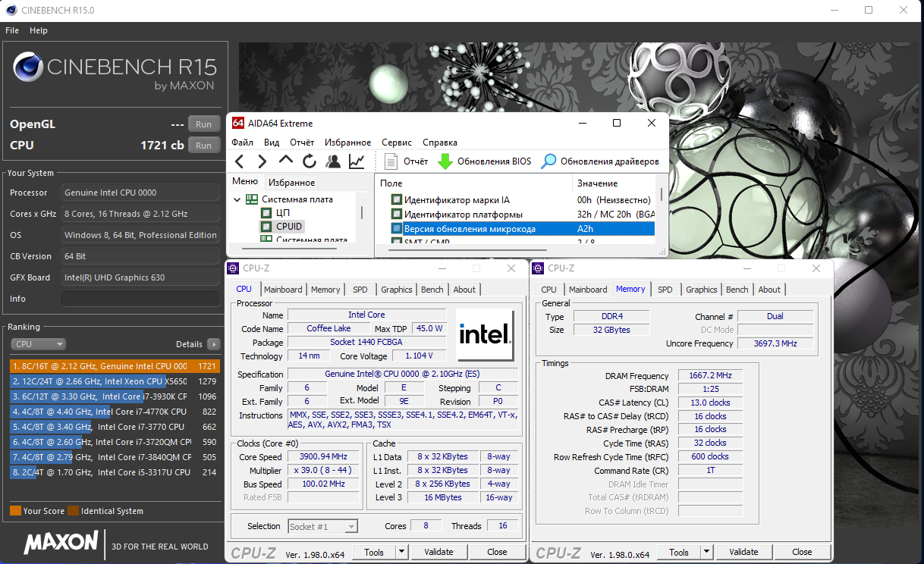
Task: Click the green BIOS updates arrow
Action: [445, 161]
